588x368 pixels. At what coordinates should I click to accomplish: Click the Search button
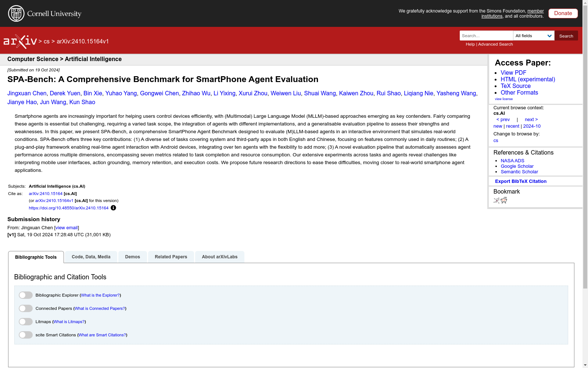[566, 36]
